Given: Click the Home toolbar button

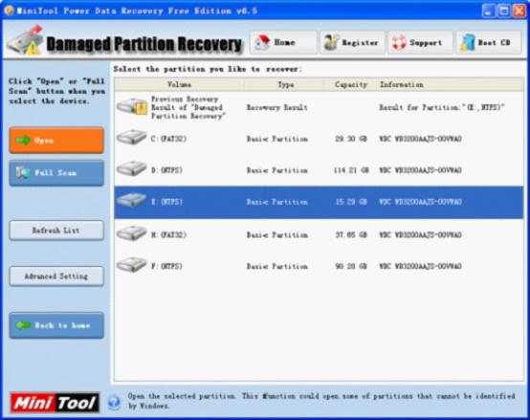Looking at the screenshot, I should [283, 43].
